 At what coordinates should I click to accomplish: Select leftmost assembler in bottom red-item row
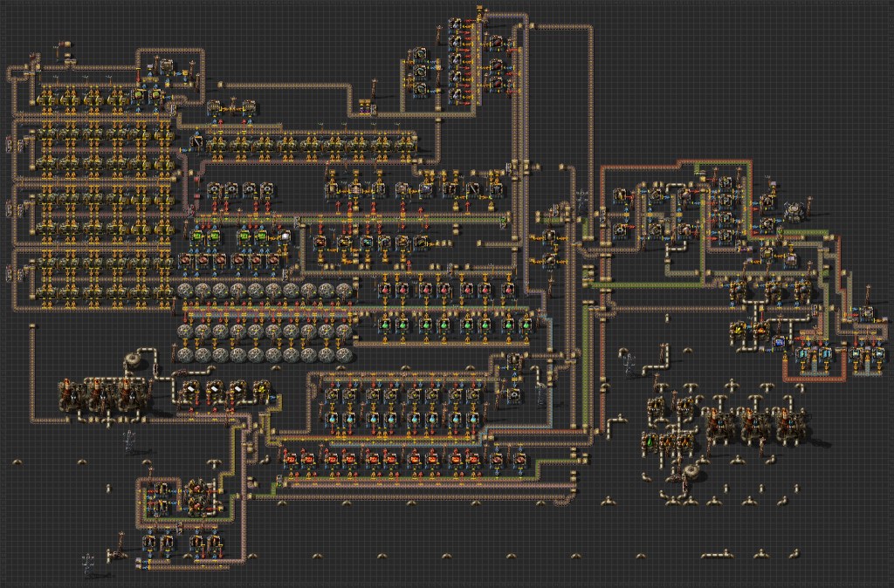[x=290, y=458]
